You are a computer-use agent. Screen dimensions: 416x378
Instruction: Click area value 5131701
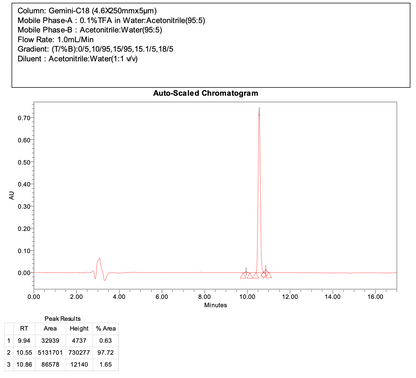coord(50,353)
